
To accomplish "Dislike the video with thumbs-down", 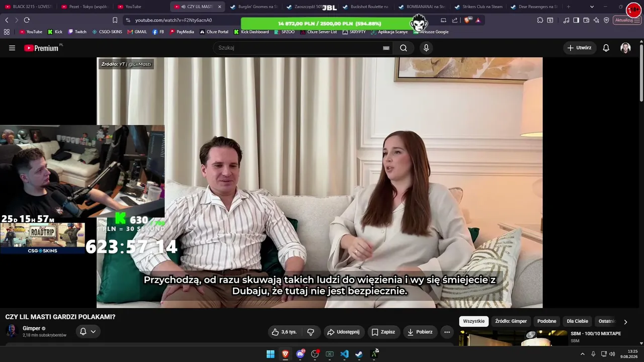I will [x=310, y=332].
